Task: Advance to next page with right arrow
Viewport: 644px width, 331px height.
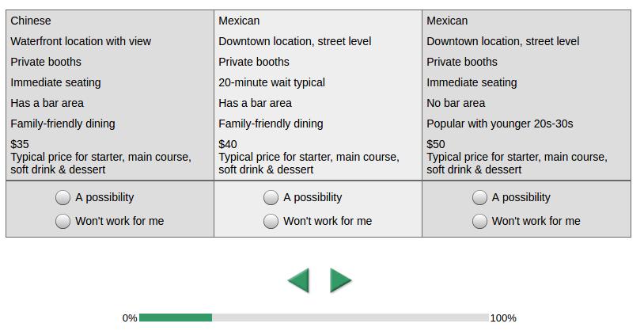Action: pos(340,280)
